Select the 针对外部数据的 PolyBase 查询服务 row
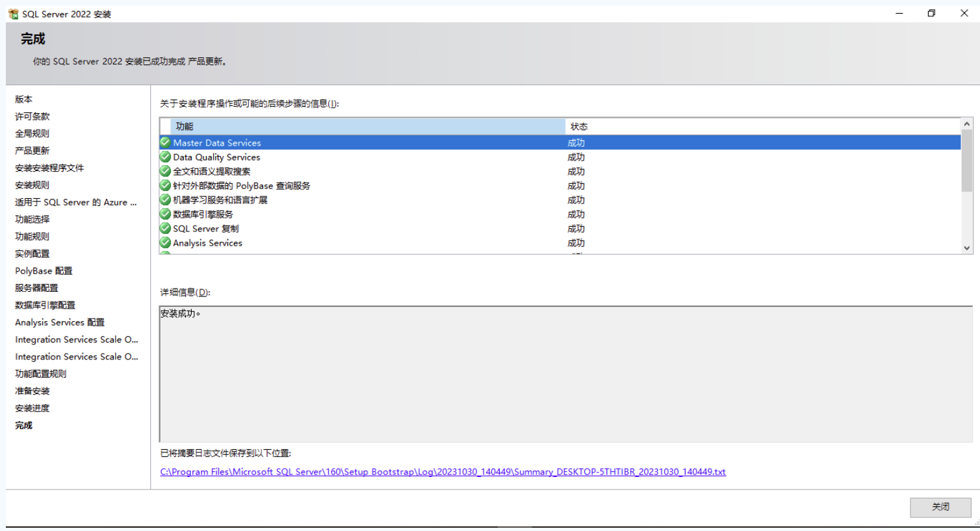 pyautogui.click(x=560, y=185)
